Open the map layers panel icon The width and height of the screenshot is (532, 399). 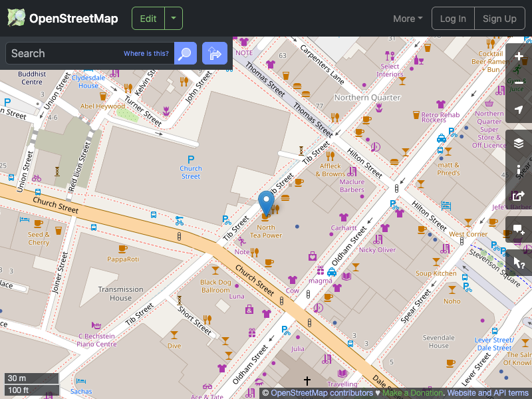pyautogui.click(x=518, y=143)
